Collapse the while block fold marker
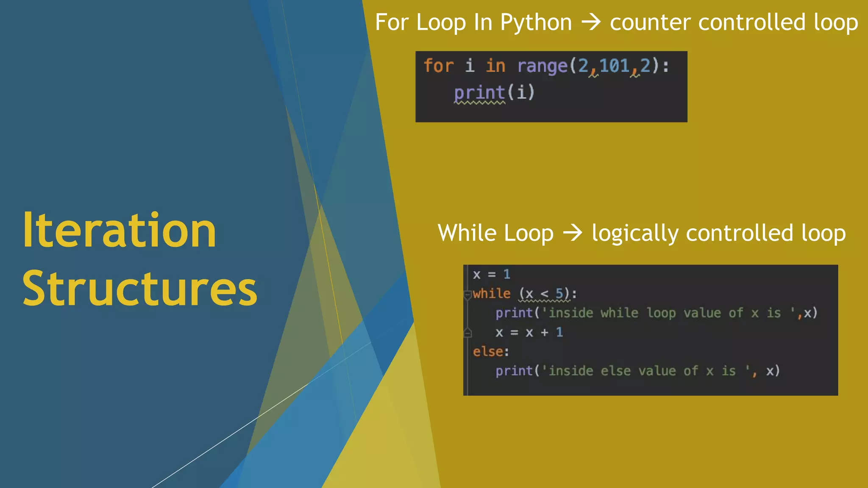This screenshot has width=868, height=488. 467,294
